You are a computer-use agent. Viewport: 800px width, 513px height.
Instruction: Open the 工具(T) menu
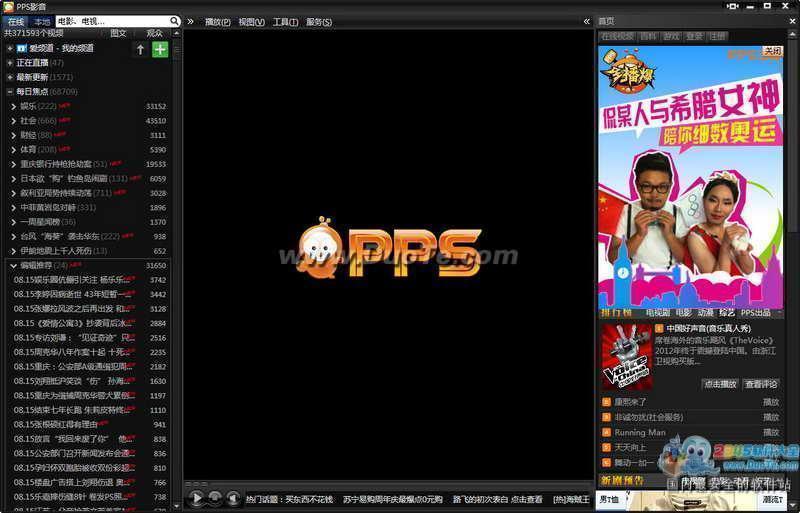[x=285, y=22]
